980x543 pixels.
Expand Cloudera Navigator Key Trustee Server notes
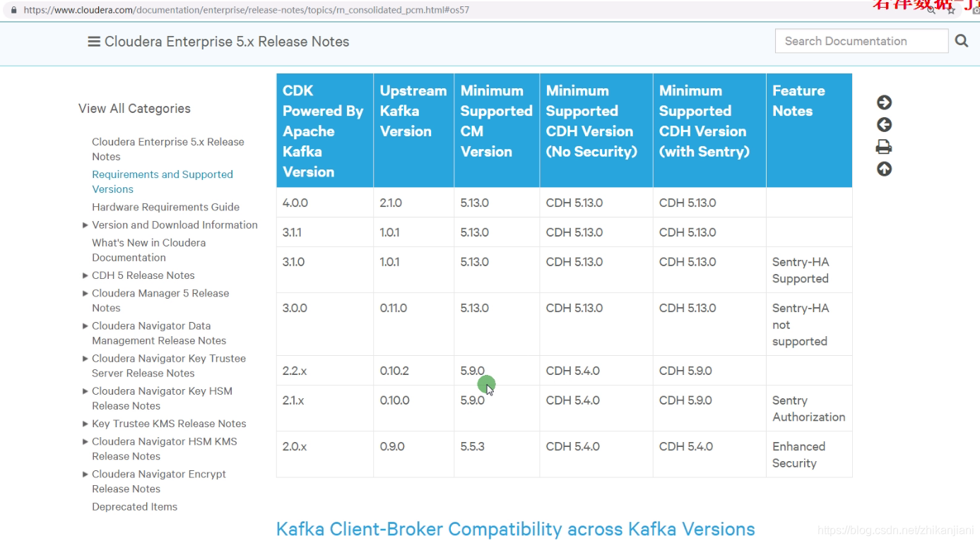click(85, 359)
